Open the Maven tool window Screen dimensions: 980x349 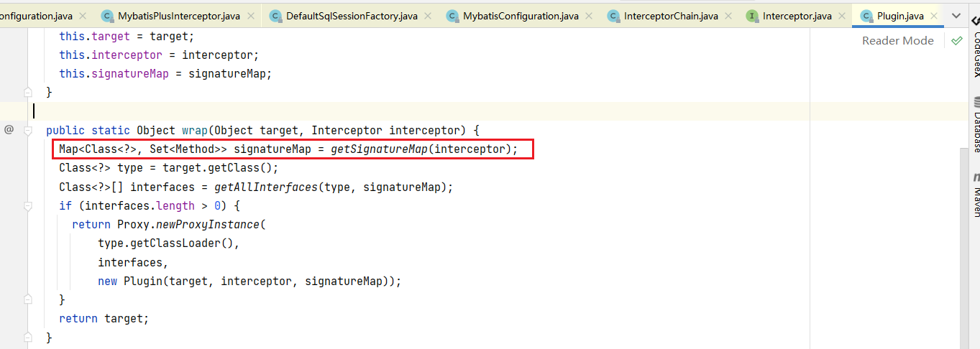[x=976, y=193]
